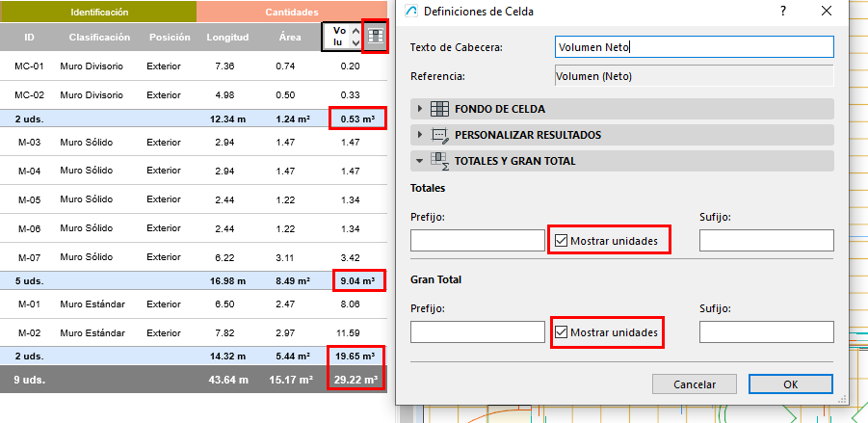Screen dimensions: 868x423
Task: Toggle Mostrar unidades under Totales
Action: (x=561, y=241)
